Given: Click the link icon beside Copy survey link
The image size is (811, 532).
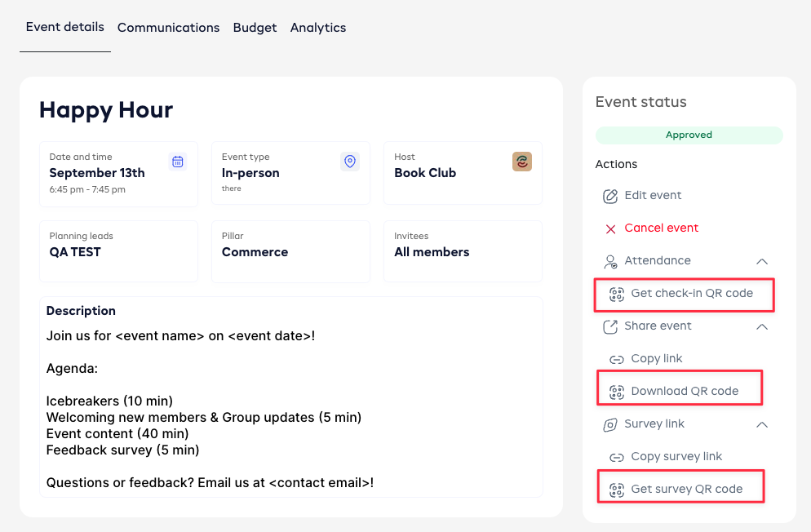Looking at the screenshot, I should pos(617,457).
